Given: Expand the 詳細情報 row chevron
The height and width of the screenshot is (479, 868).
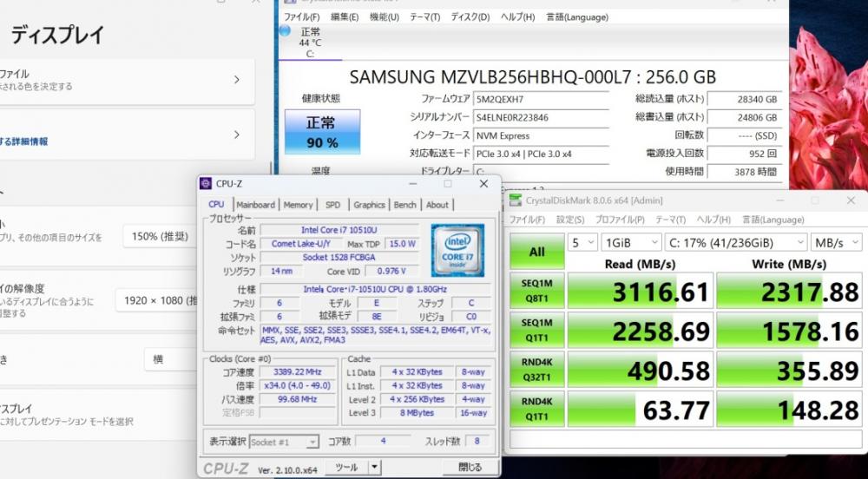Looking at the screenshot, I should tap(236, 135).
